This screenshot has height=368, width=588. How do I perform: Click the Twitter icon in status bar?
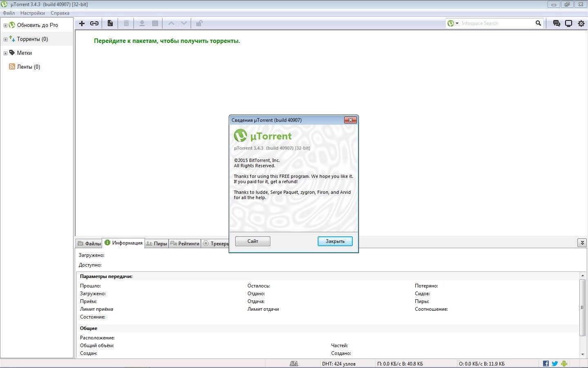(555, 364)
